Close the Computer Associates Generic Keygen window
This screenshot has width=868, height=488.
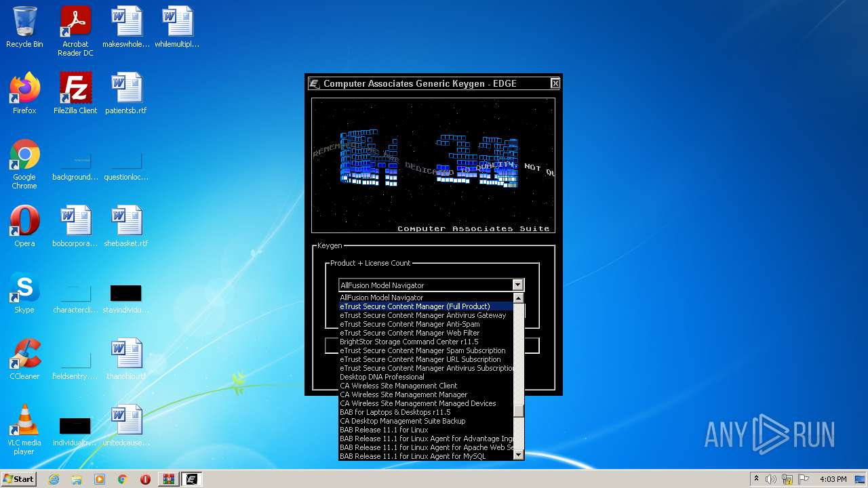(555, 83)
